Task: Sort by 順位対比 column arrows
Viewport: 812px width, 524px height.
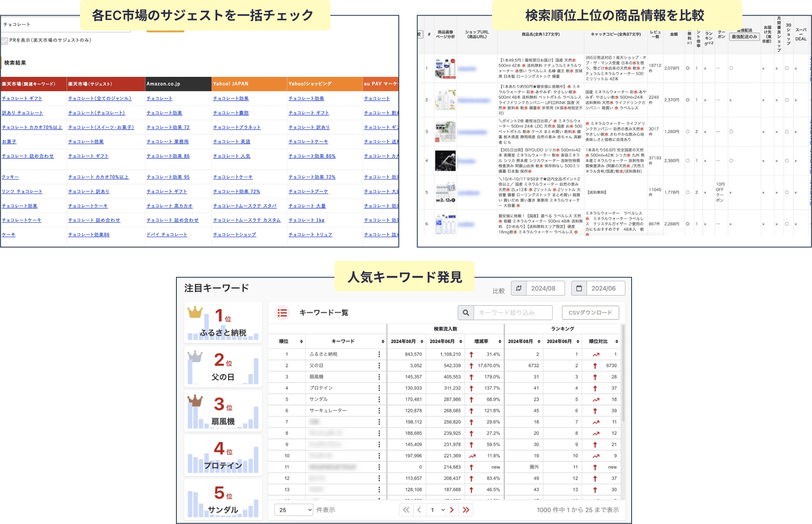Action: 616,341
